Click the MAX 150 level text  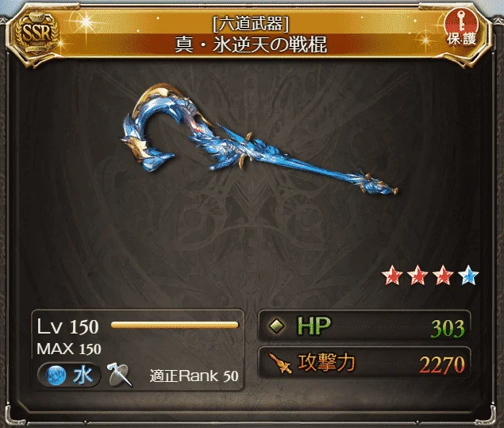pyautogui.click(x=69, y=349)
